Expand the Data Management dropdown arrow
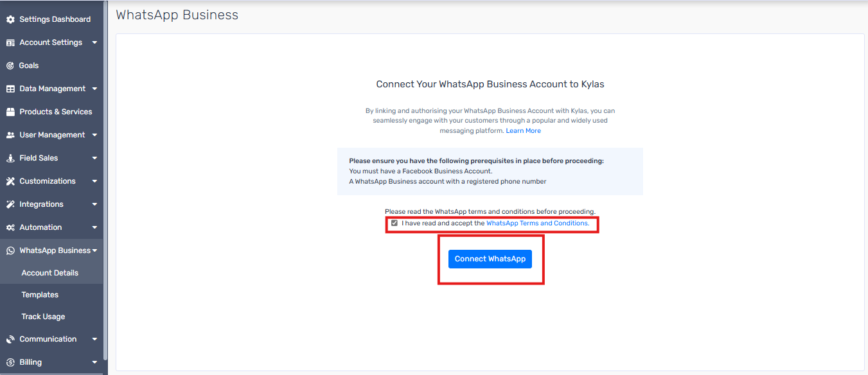 coord(94,89)
